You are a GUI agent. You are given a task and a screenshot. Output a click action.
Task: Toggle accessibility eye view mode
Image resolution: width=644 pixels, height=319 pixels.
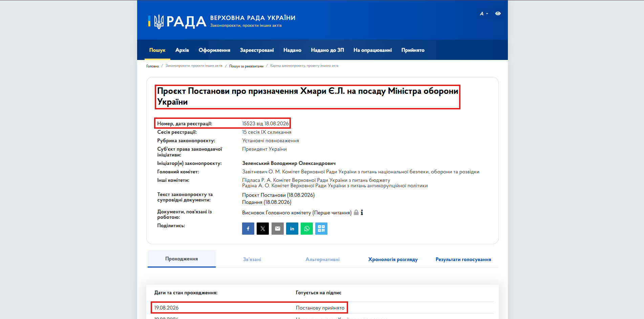(498, 14)
